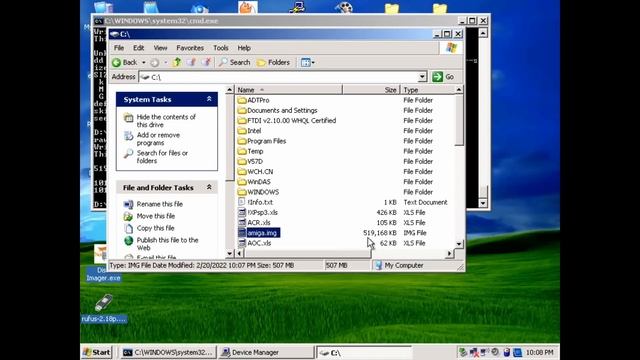640x360 pixels.
Task: Select the ADTPro folder icon
Action: 242,100
